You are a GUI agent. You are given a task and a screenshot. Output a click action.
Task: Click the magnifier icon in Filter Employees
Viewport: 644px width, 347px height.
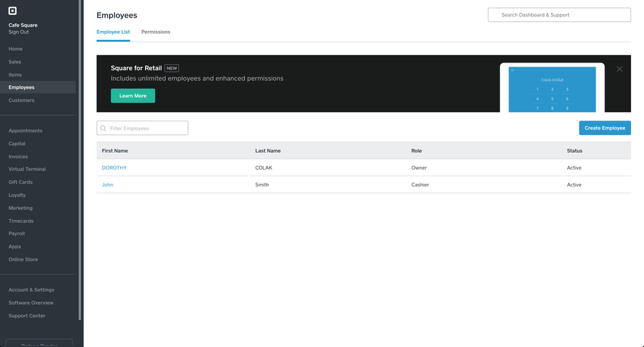[103, 128]
